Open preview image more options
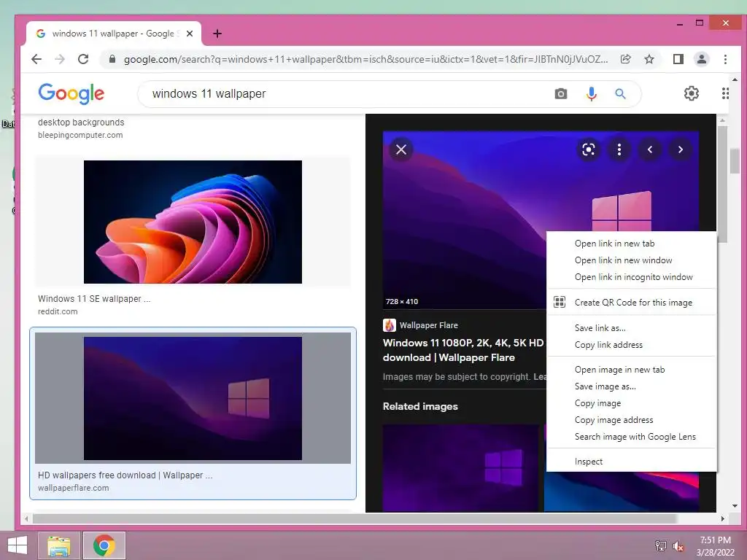Image resolution: width=747 pixels, height=560 pixels. (x=619, y=149)
